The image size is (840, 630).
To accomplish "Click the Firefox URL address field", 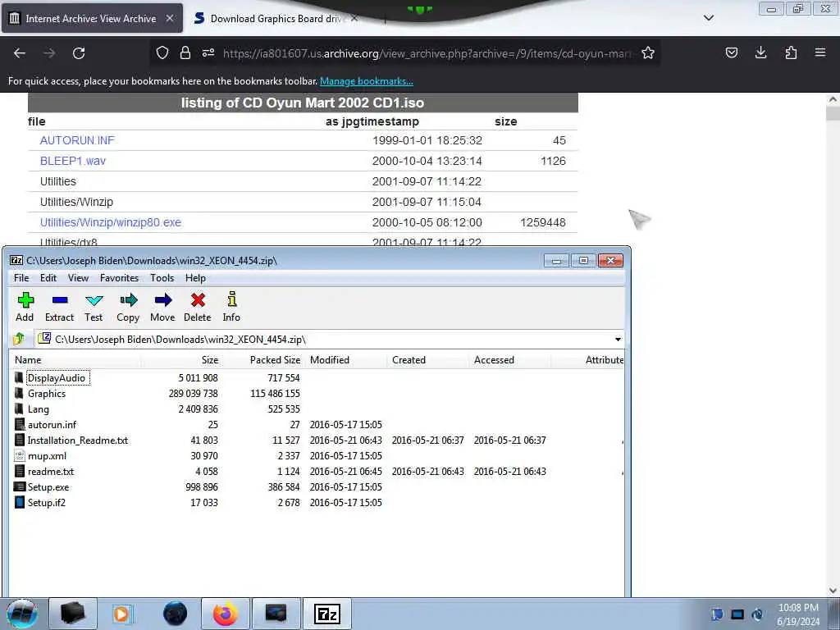I will click(x=427, y=53).
